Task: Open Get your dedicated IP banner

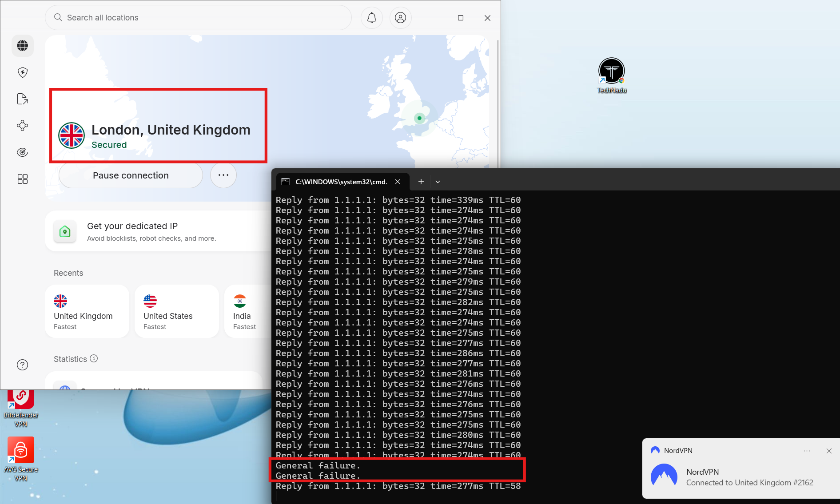Action: pyautogui.click(x=158, y=231)
